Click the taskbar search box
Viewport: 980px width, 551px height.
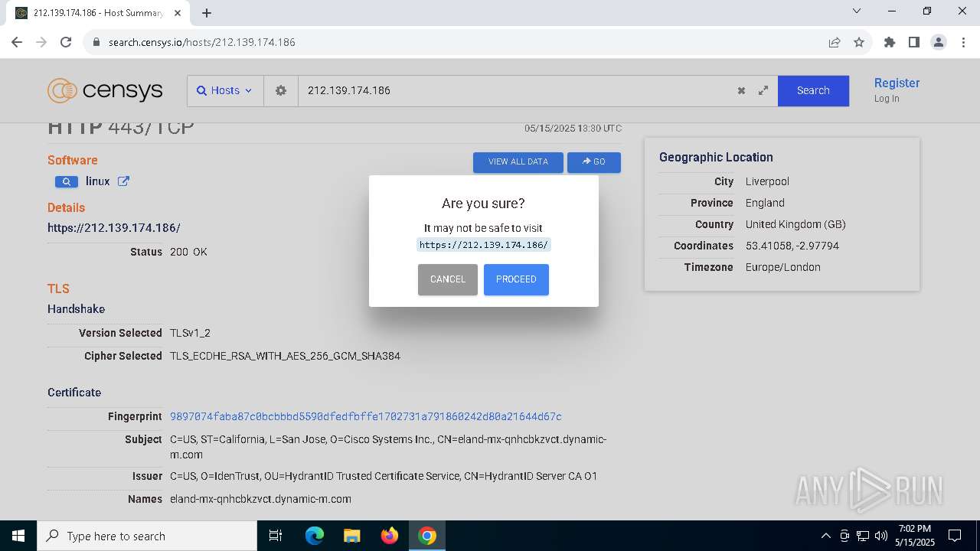147,536
